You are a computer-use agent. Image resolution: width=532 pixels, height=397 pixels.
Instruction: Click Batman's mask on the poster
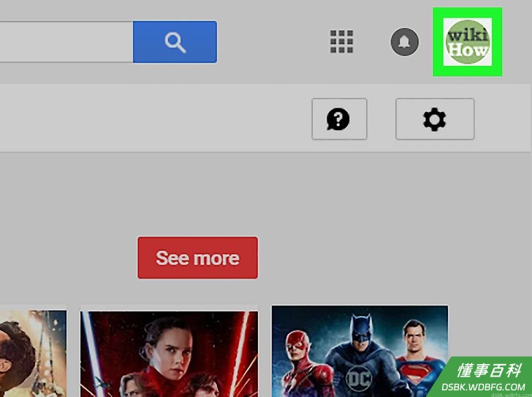(362, 328)
